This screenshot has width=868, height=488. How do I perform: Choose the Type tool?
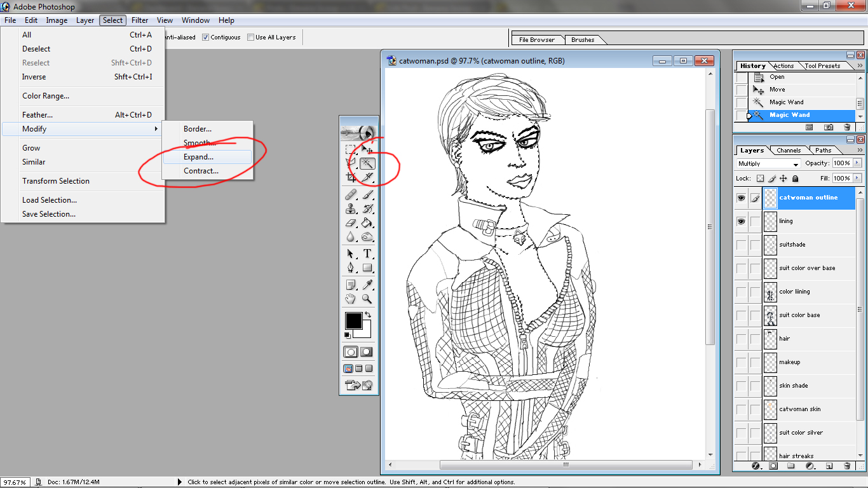[x=367, y=254]
